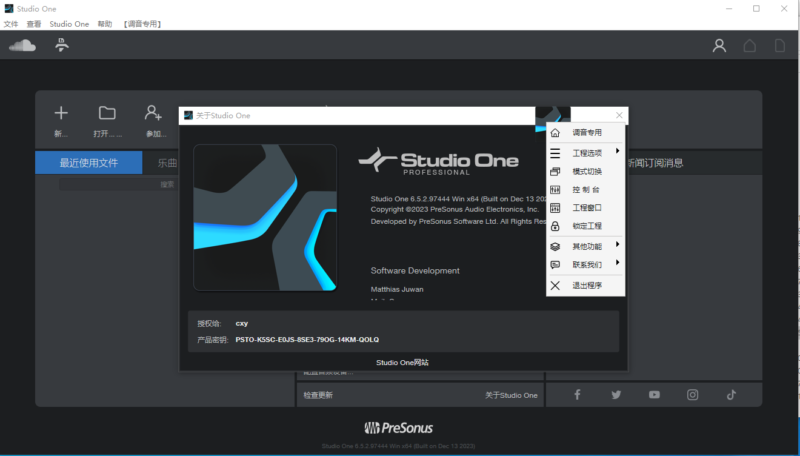Open the 【调音专用】 menu
The width and height of the screenshot is (800, 456).
(x=142, y=24)
